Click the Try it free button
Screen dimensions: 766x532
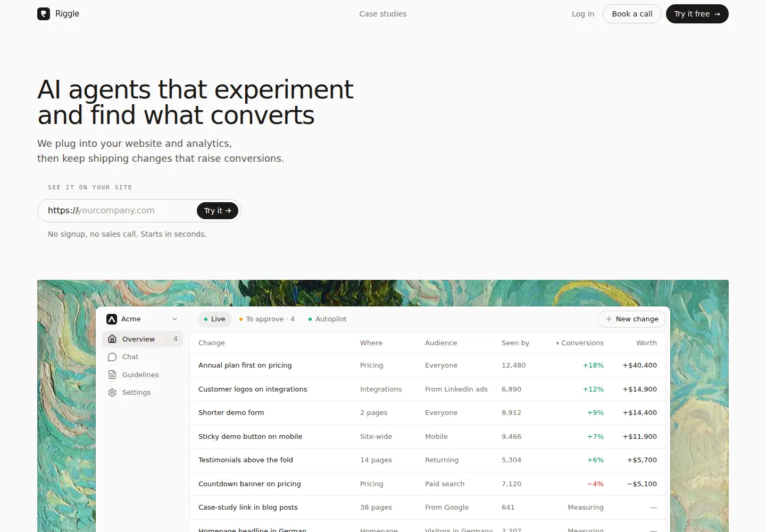point(697,14)
